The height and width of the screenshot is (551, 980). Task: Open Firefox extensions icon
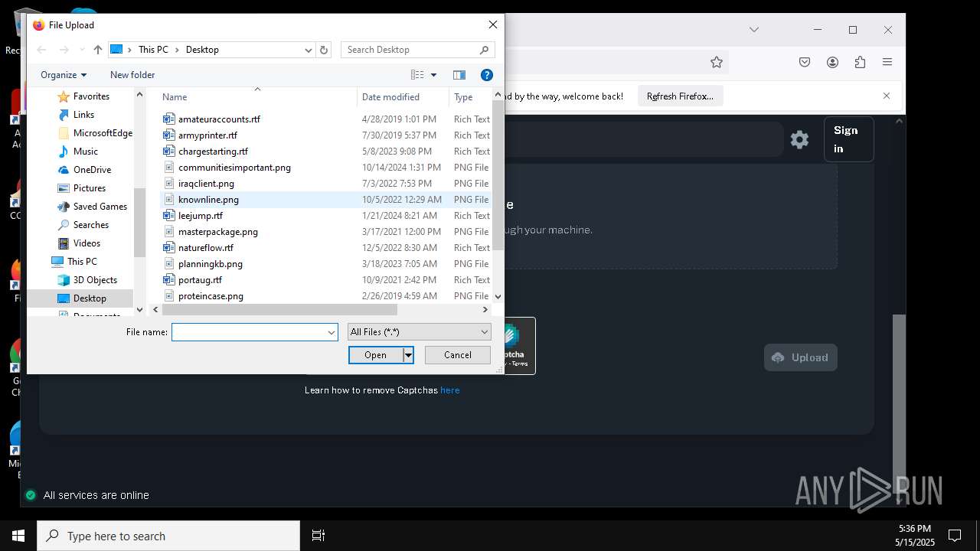coord(860,63)
